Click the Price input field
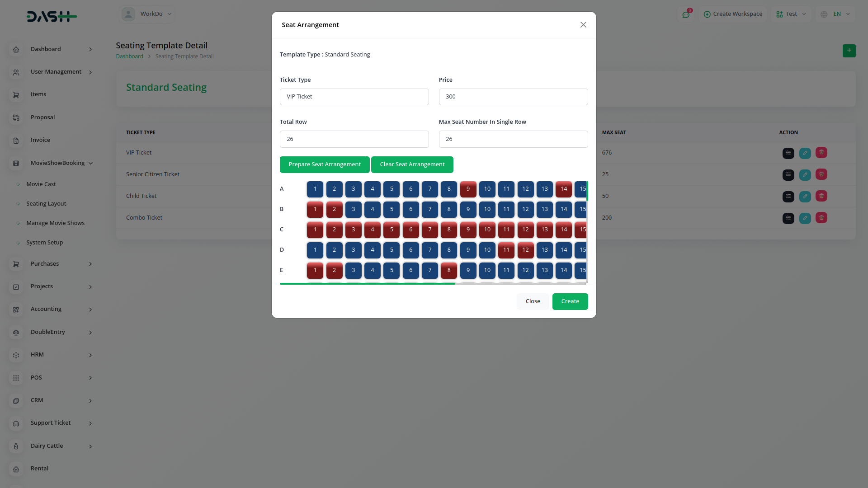868x488 pixels. (513, 97)
